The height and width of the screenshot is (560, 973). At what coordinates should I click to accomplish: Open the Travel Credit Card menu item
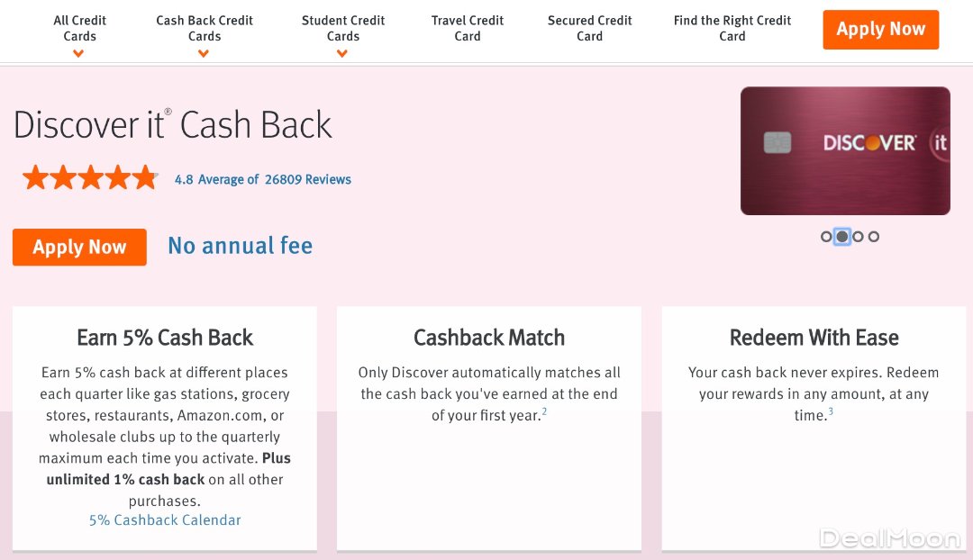point(468,28)
